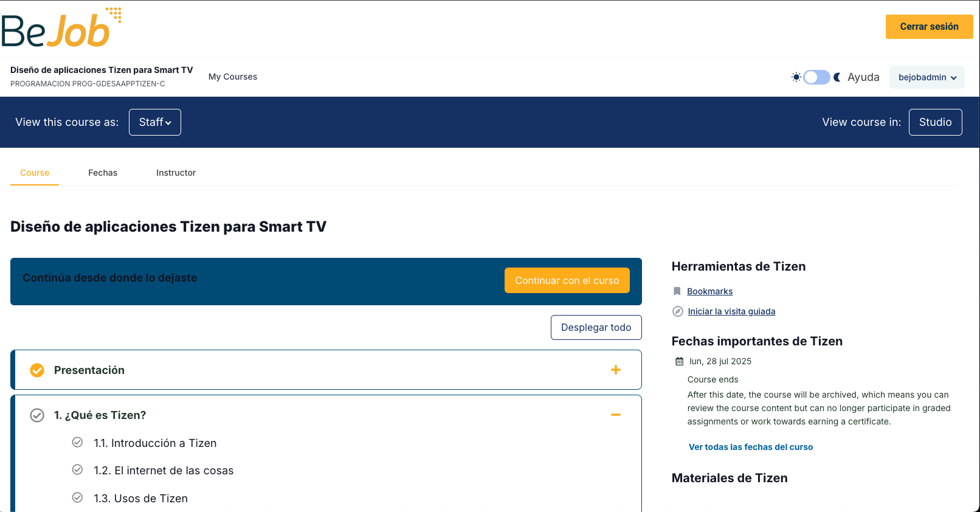The height and width of the screenshot is (512, 980).
Task: Click the Ayuda help link
Action: tap(863, 77)
